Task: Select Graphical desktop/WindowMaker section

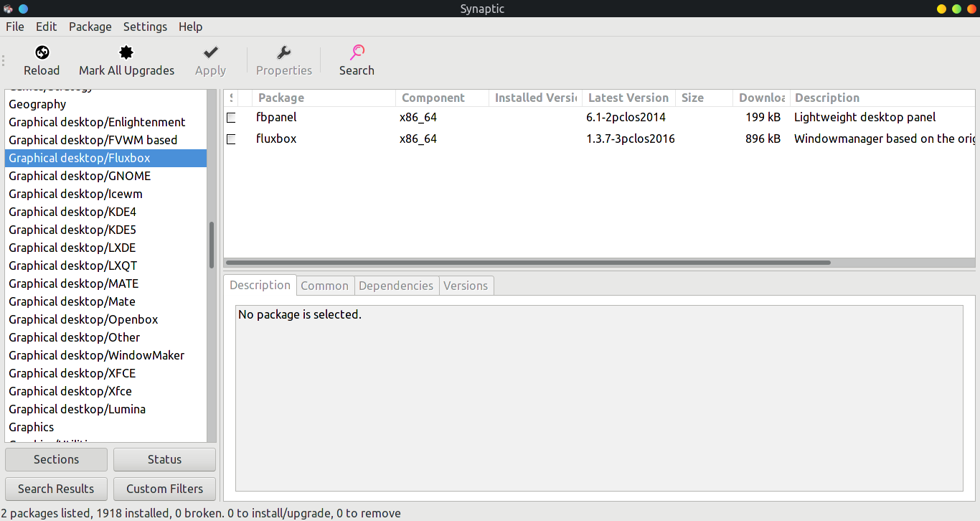Action: coord(105,355)
